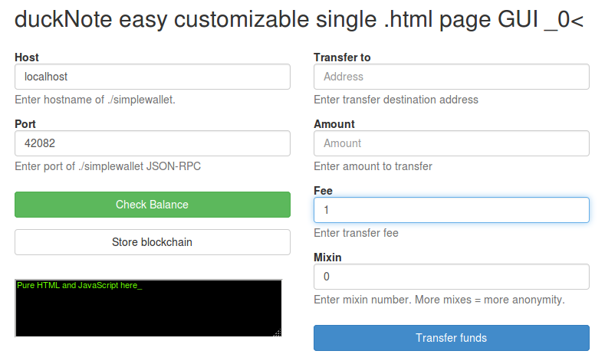Focus the Transfer to Address field

(452, 77)
